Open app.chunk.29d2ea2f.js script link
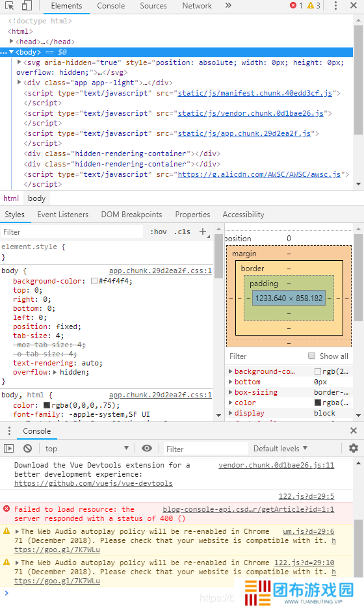Viewport: 364px width, 610px height. (244, 133)
